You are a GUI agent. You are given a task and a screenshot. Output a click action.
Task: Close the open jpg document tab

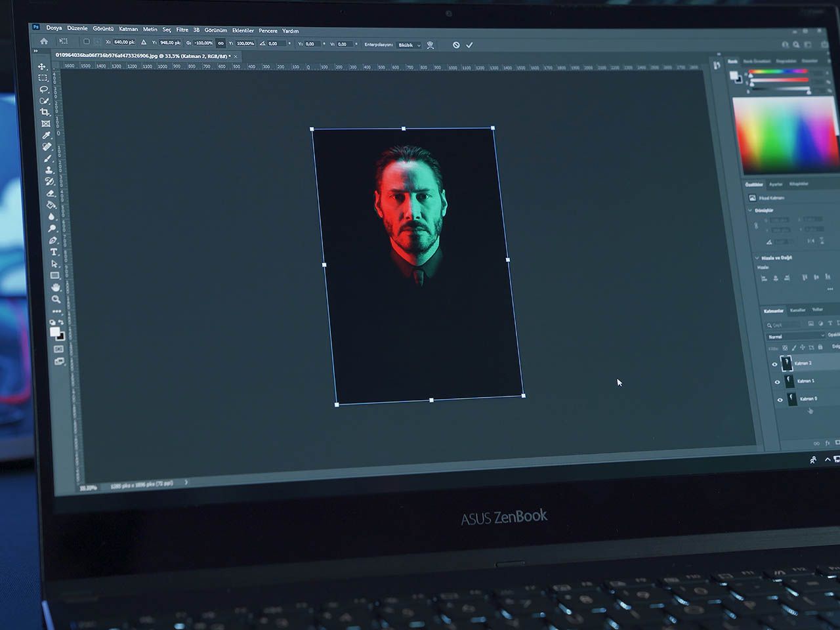236,56
